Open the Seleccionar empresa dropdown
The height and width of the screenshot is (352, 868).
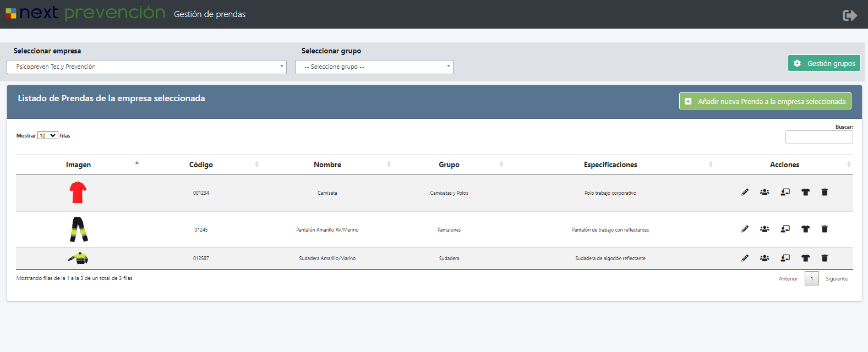click(x=146, y=67)
